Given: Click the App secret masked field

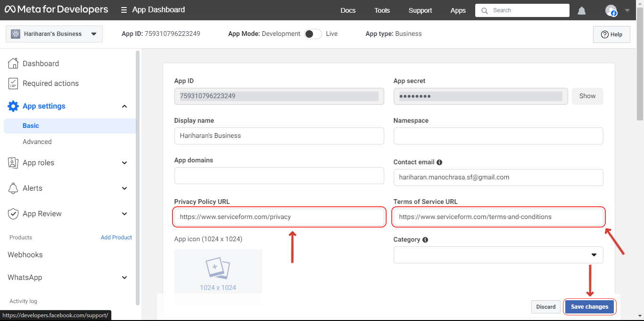Looking at the screenshot, I should pyautogui.click(x=480, y=96).
